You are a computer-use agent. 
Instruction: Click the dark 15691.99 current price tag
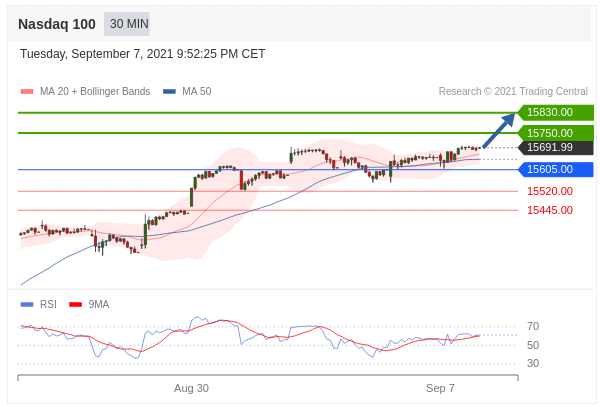pyautogui.click(x=555, y=148)
